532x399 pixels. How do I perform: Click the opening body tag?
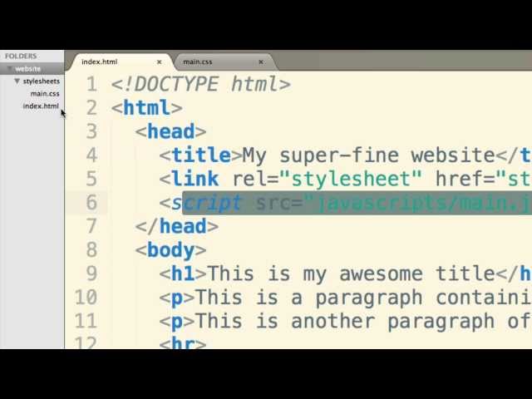click(x=170, y=250)
